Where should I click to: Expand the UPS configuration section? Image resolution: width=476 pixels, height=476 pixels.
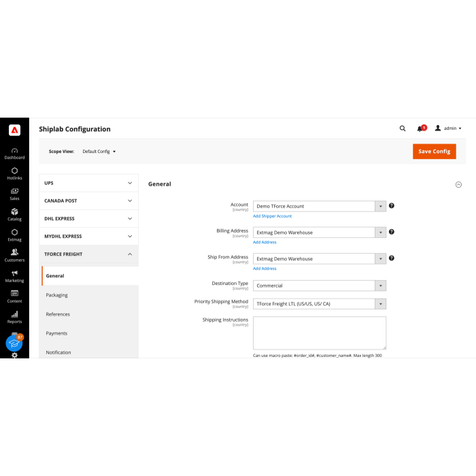(x=88, y=183)
